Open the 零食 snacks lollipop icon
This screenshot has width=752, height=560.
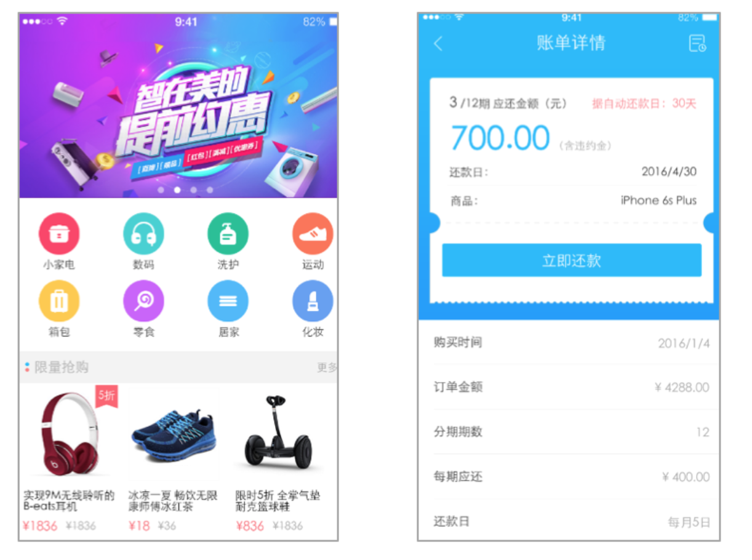point(143,301)
